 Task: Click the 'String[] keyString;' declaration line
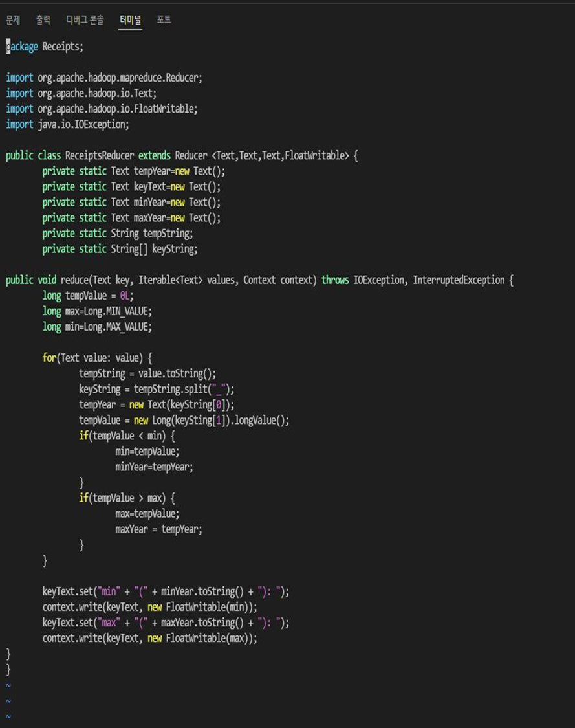tap(120, 249)
